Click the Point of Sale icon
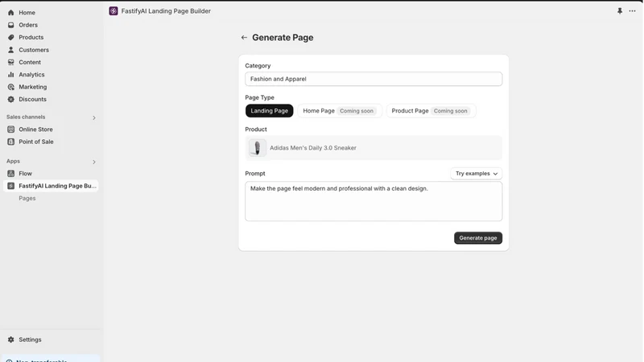 (x=11, y=142)
